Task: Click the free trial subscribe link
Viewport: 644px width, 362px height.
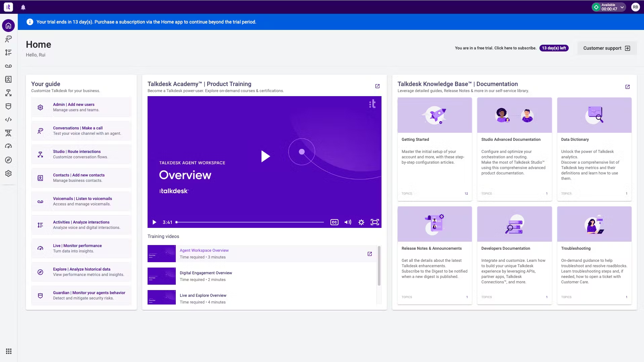Action: [495, 48]
